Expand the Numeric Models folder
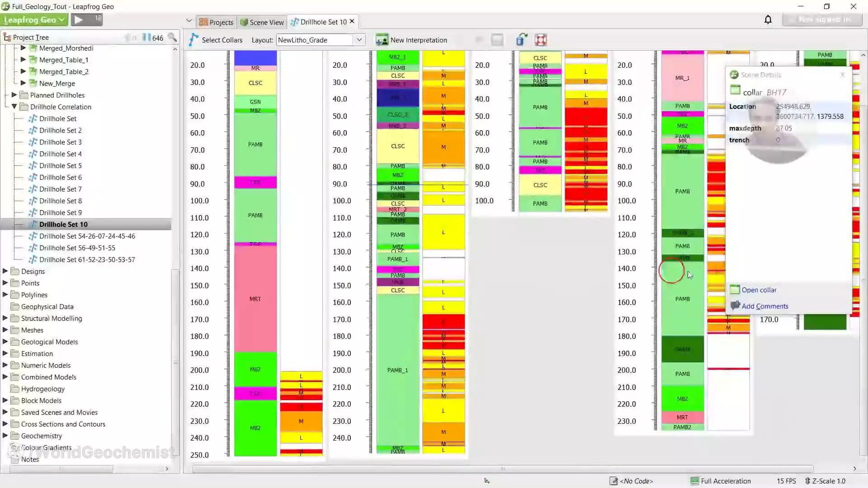This screenshot has height=488, width=868. [5, 365]
